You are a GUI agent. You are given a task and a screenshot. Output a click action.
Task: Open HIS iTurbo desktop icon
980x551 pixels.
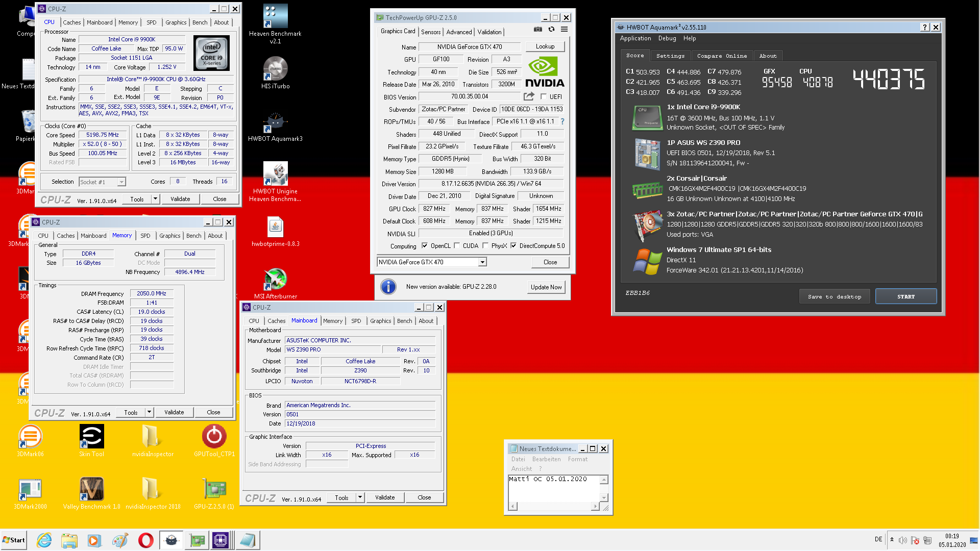276,72
